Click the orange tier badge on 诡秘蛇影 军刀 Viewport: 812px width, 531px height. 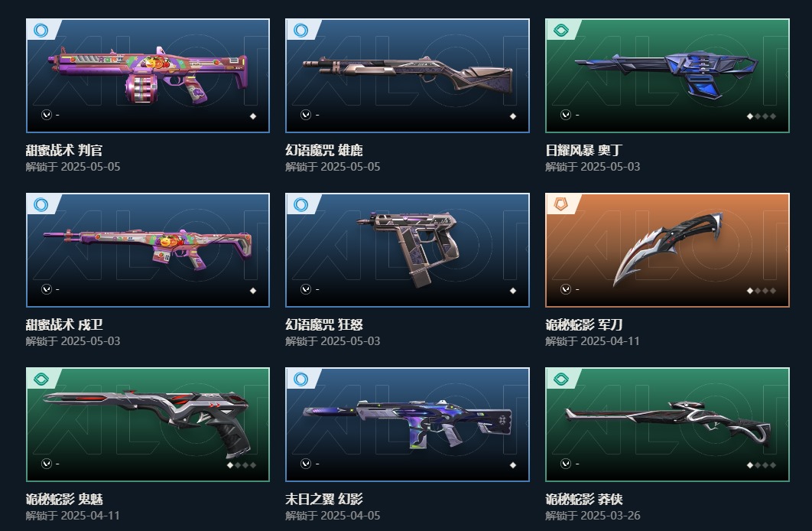[x=560, y=204]
